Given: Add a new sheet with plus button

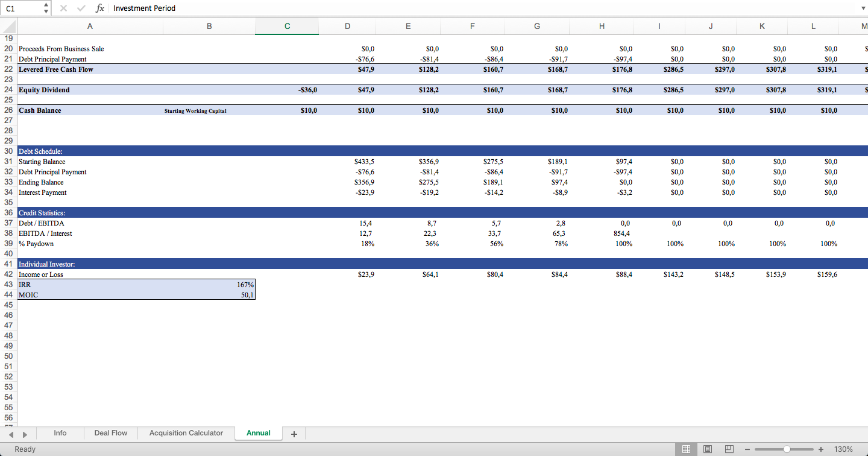Looking at the screenshot, I should pos(294,434).
